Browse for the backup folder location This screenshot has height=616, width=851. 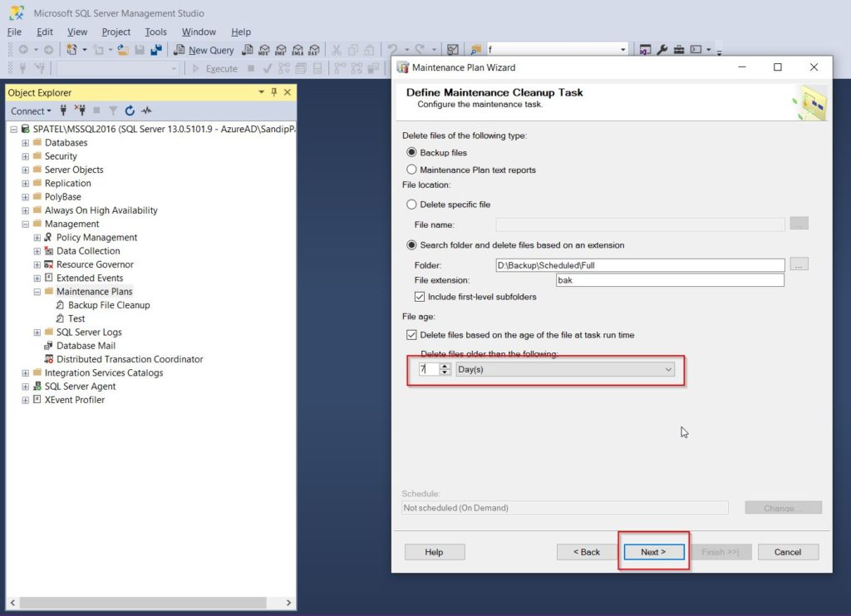[x=799, y=264]
